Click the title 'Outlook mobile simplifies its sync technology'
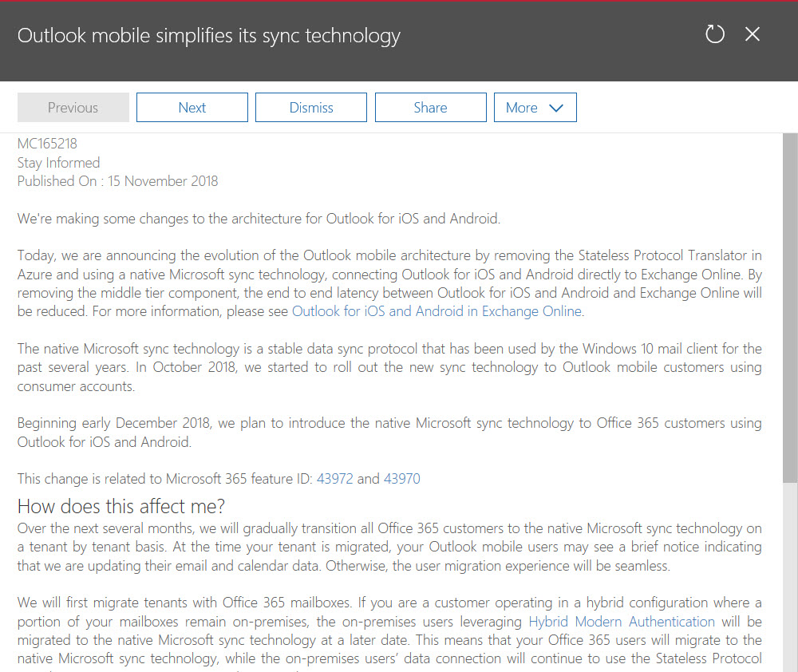Screen dimensions: 798x672 point(208,36)
